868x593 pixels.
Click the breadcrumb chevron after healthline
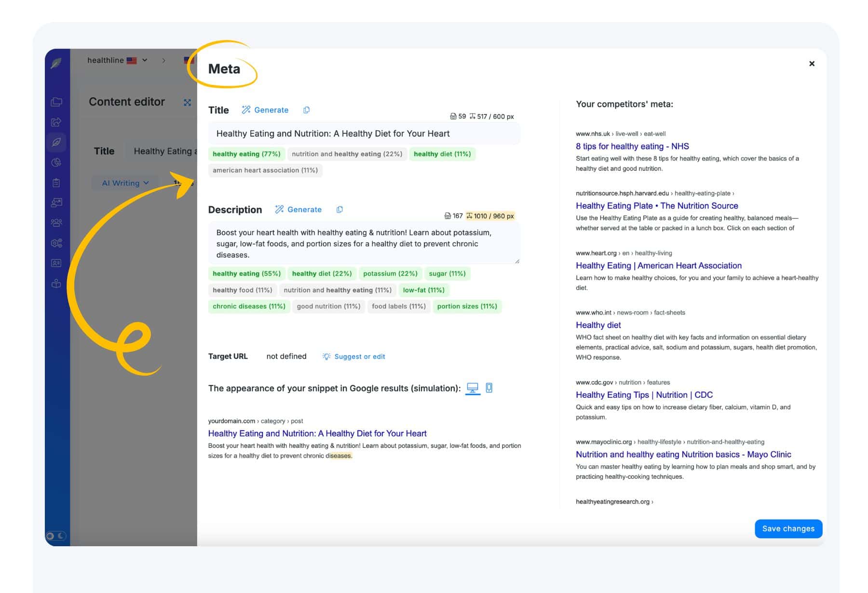[x=164, y=60]
